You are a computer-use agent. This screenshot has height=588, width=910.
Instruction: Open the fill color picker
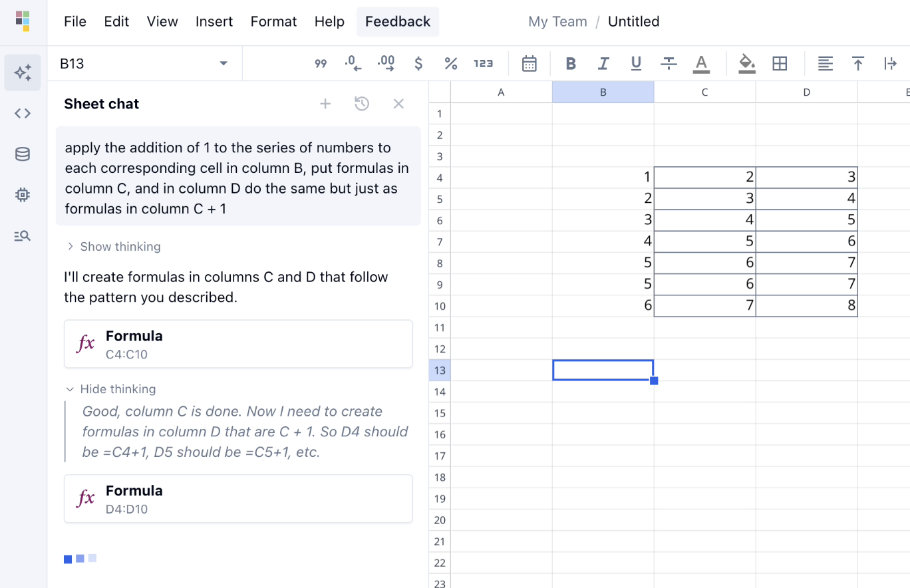(747, 64)
